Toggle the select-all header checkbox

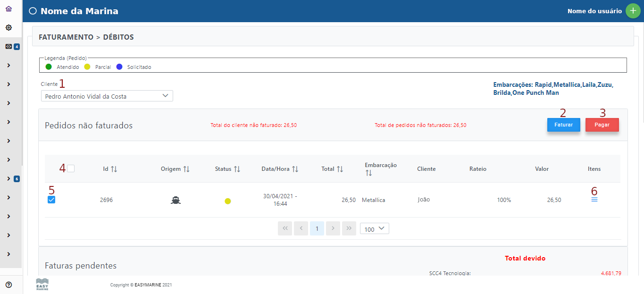pyautogui.click(x=71, y=168)
